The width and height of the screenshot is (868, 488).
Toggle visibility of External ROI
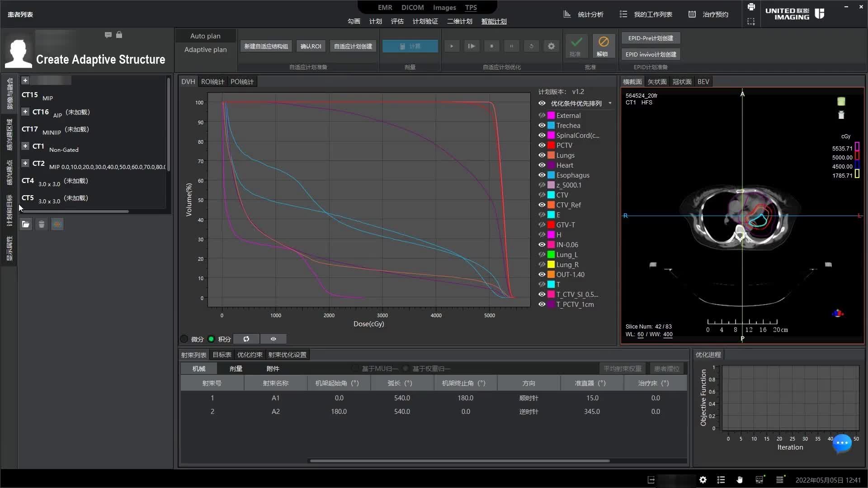click(x=542, y=116)
